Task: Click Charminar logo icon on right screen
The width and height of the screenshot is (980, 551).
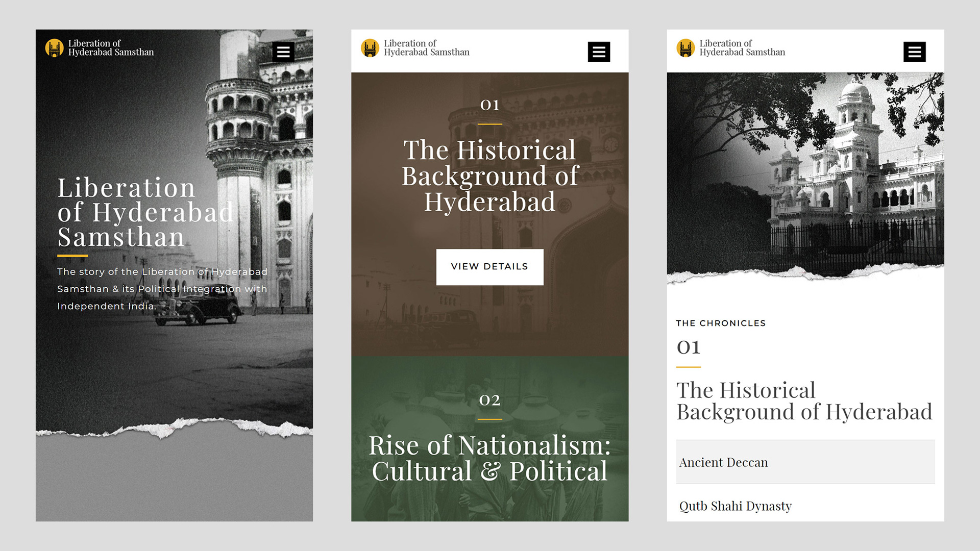Action: pyautogui.click(x=685, y=48)
